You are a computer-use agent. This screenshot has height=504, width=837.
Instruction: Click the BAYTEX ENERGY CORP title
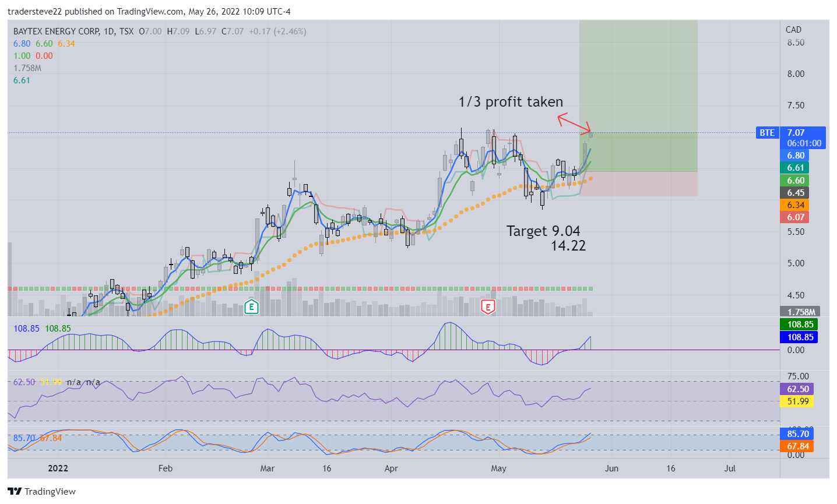point(57,31)
